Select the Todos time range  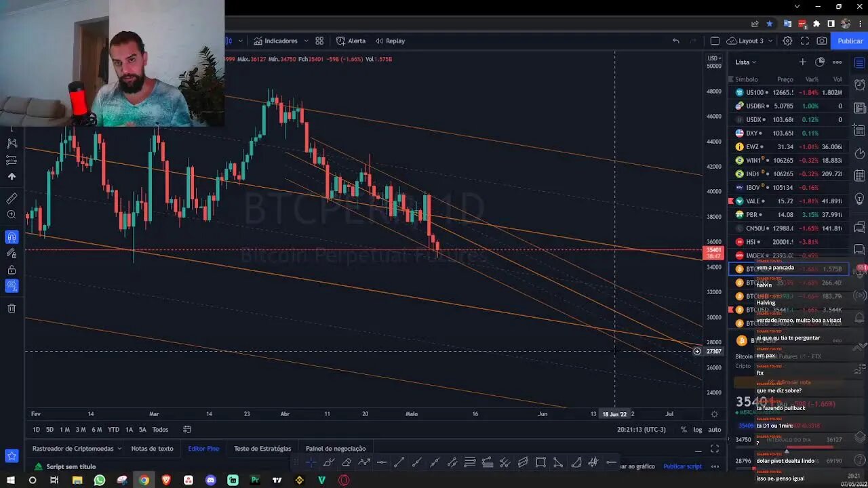(160, 430)
